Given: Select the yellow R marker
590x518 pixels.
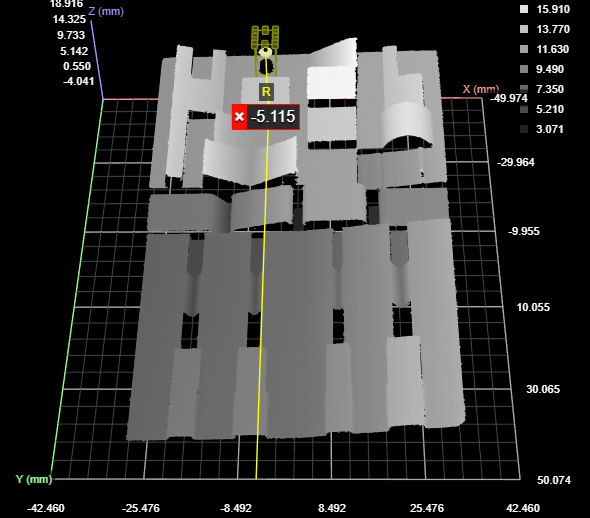Looking at the screenshot, I should point(266,91).
